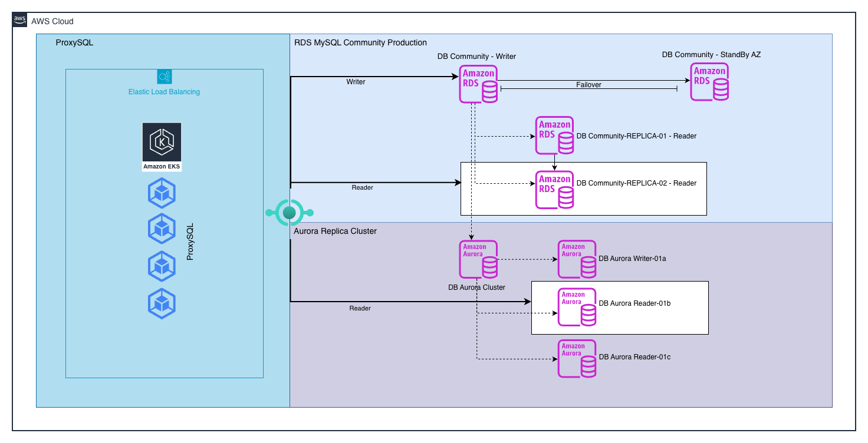
Task: Select the Aurora Reader-01c icon
Action: pos(577,359)
